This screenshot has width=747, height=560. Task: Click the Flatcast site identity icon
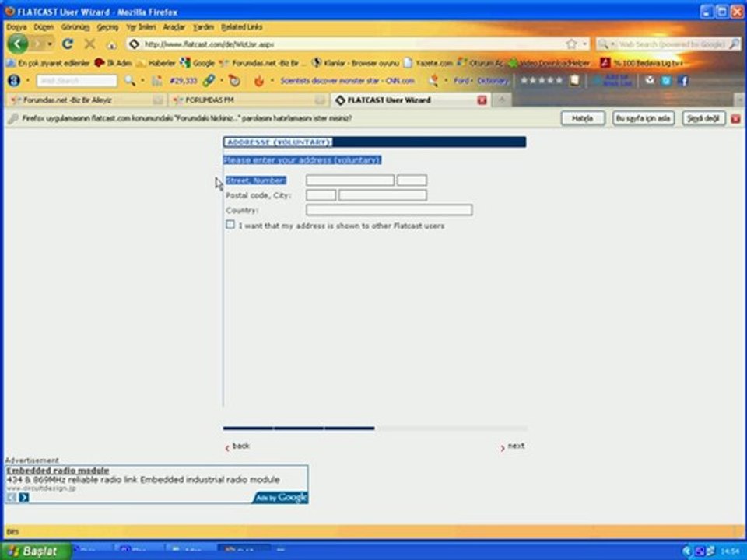[x=135, y=44]
